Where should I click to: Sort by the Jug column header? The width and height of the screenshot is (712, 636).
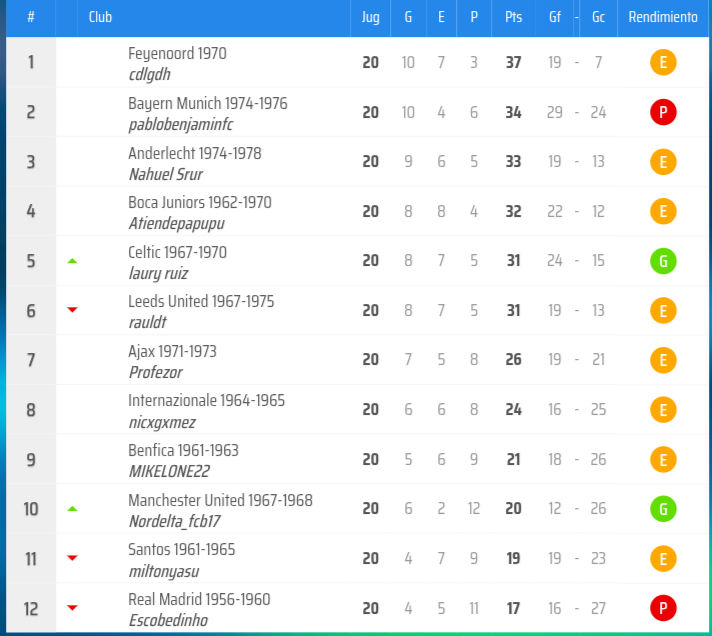[x=370, y=18]
